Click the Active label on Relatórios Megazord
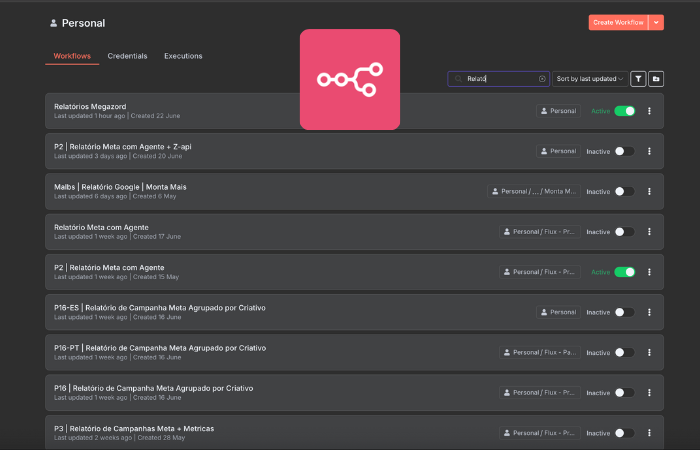Viewport: 700px width, 450px height. point(600,111)
